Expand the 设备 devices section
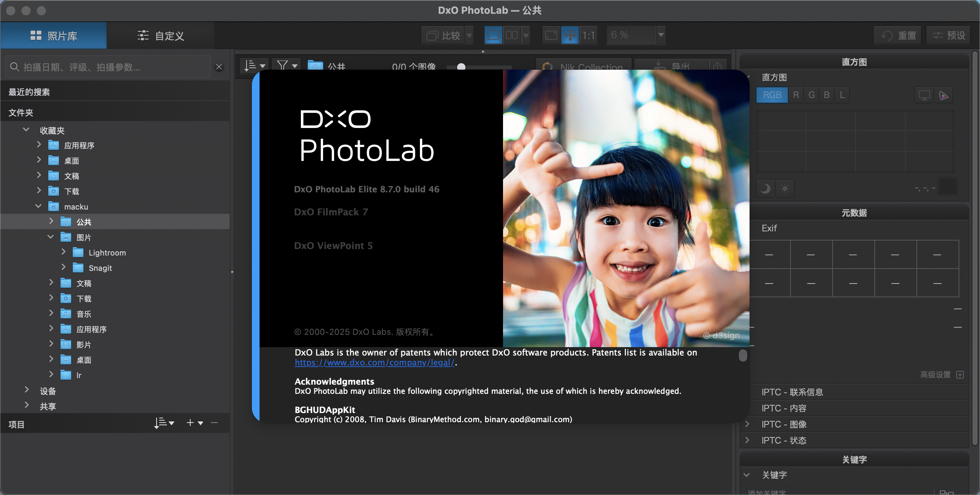Screen dimensions: 980x495 26,390
